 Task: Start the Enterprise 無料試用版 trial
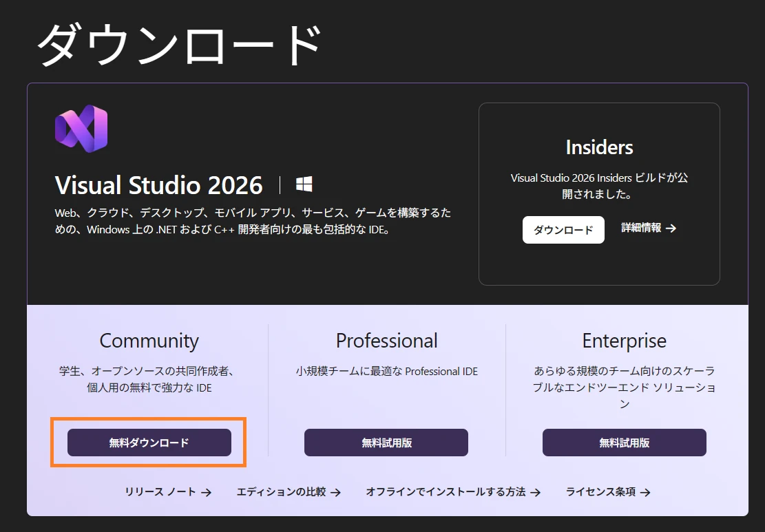point(624,443)
